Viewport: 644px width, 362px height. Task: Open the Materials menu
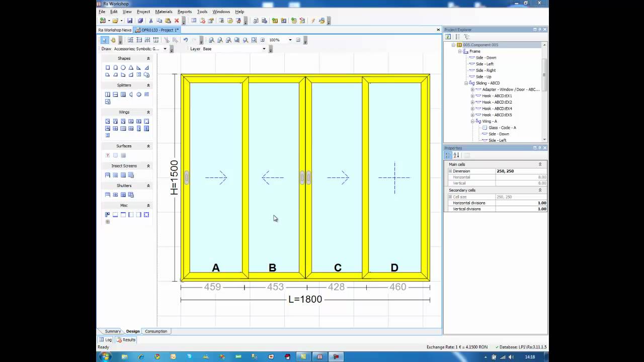click(x=164, y=12)
